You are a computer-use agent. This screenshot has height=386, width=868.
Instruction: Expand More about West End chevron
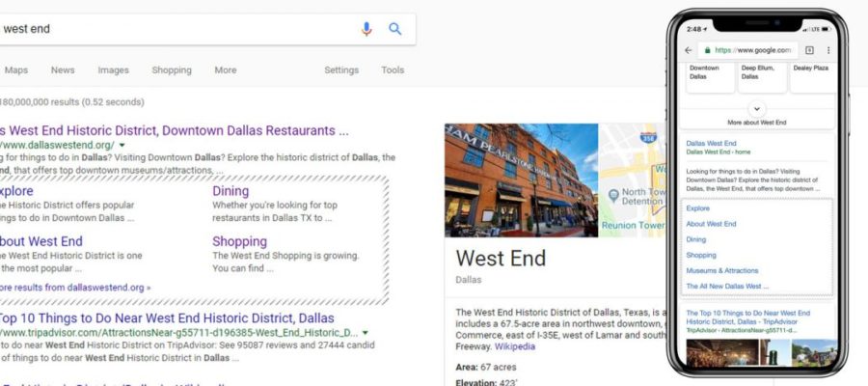757,108
